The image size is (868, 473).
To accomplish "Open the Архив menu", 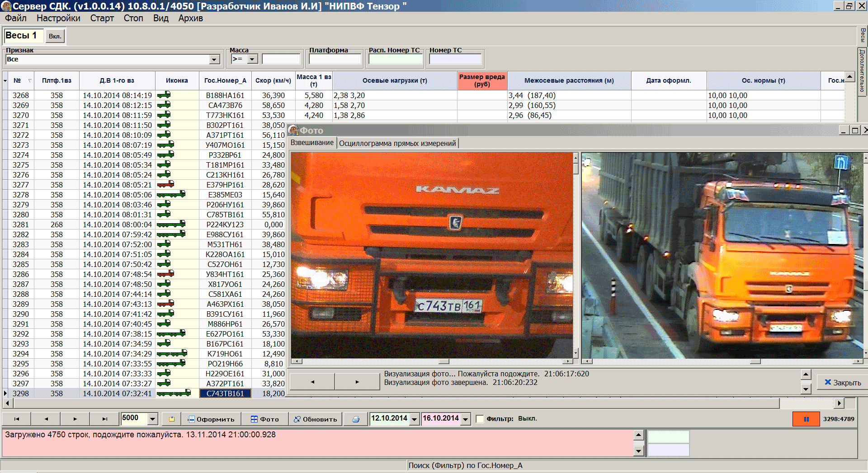I will point(190,18).
